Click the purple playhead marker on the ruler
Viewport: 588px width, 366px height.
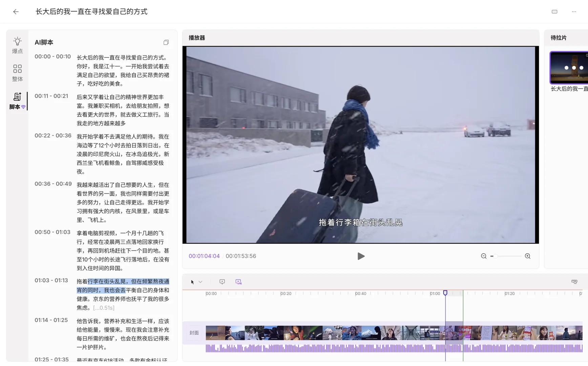(445, 293)
